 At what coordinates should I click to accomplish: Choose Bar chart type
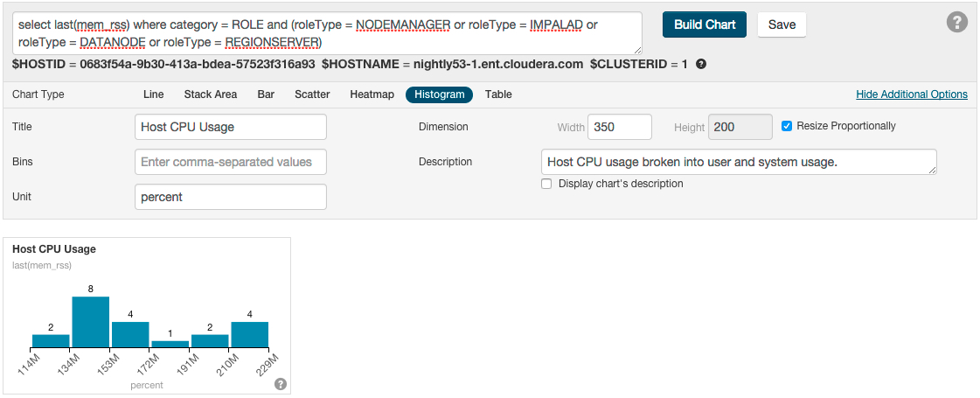click(267, 94)
